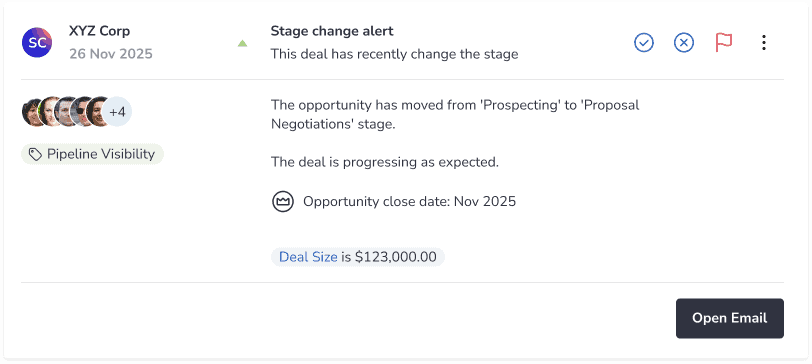Open the Deal Size link
This screenshot has height=364, width=812.
tap(308, 257)
